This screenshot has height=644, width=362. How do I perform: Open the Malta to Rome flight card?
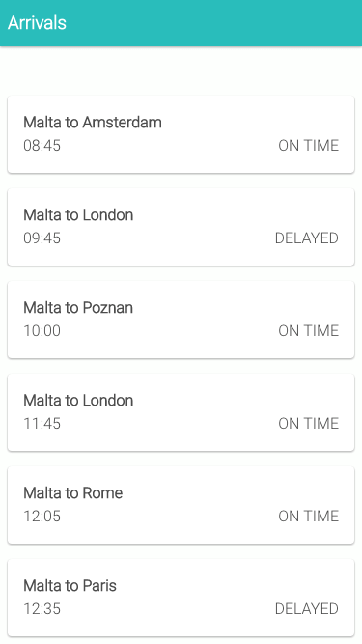pyautogui.click(x=181, y=505)
